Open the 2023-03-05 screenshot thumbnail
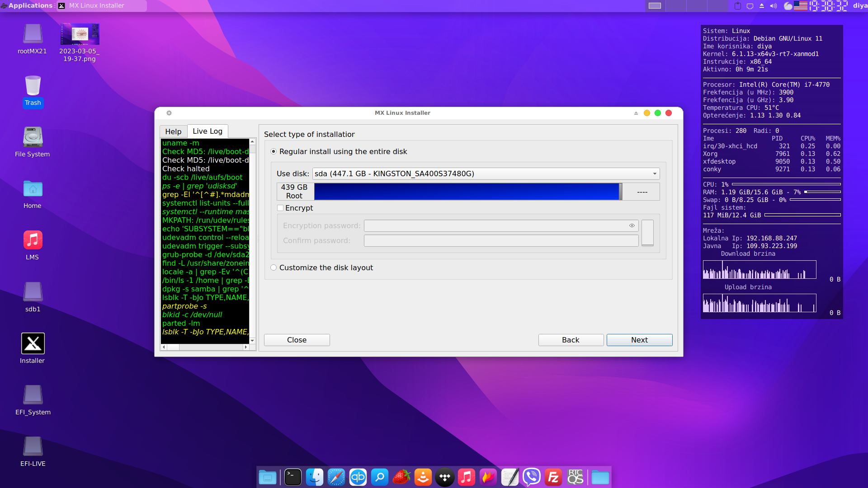Image resolution: width=868 pixels, height=488 pixels. [80, 34]
